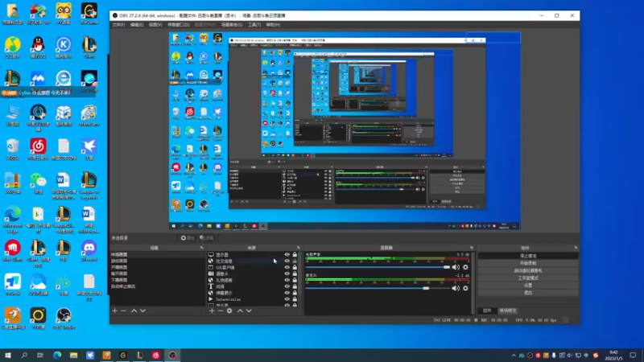Open the 网易云音乐 red desktop icon
This screenshot has height=362, width=644.
[x=38, y=149]
